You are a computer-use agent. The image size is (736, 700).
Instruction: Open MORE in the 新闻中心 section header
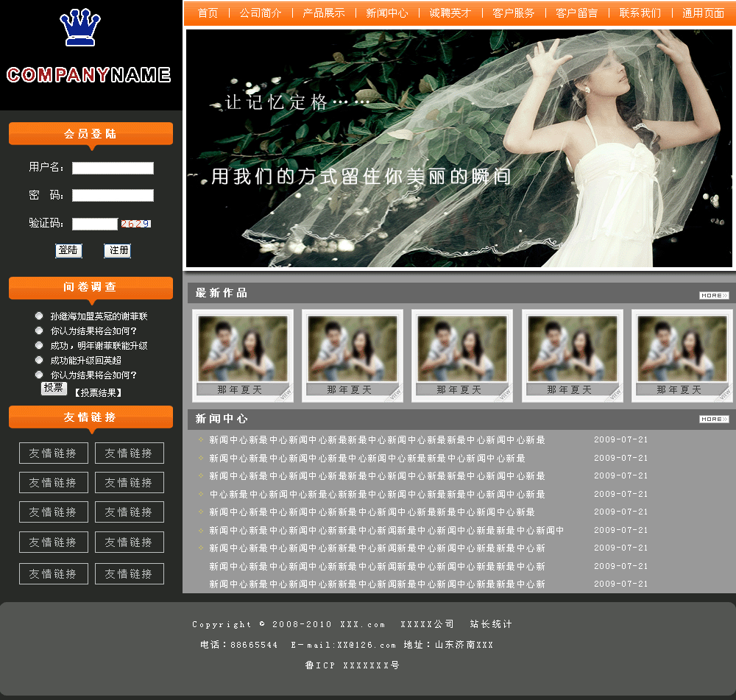(713, 419)
